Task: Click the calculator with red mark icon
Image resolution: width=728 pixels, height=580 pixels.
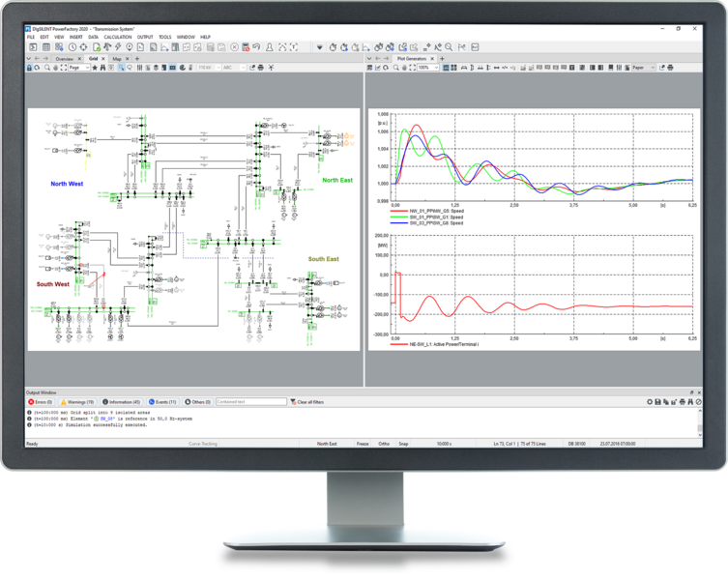Action: pos(246,47)
